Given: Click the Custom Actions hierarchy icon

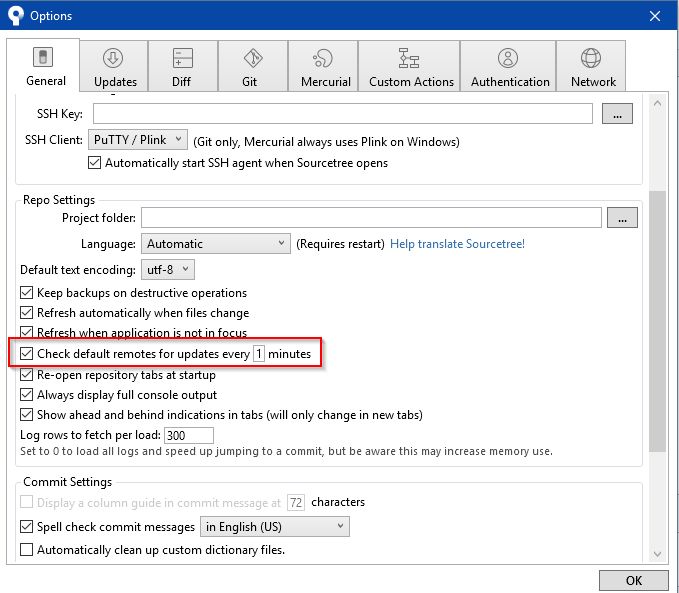Looking at the screenshot, I should pyautogui.click(x=409, y=58).
